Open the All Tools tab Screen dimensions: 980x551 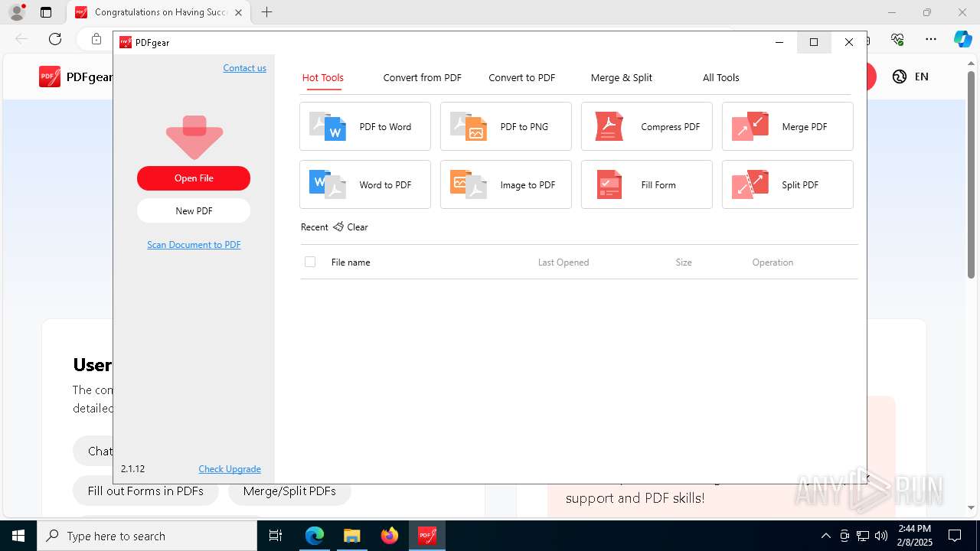tap(721, 77)
